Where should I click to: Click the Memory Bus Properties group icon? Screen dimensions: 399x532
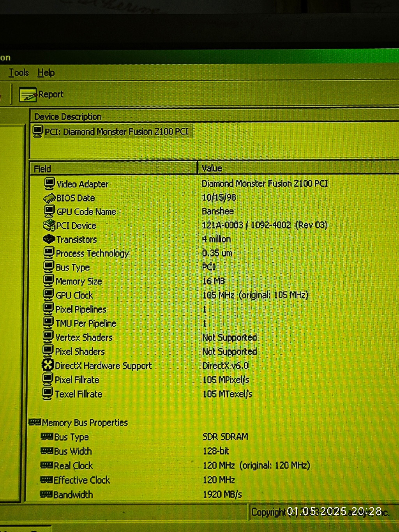(35, 422)
